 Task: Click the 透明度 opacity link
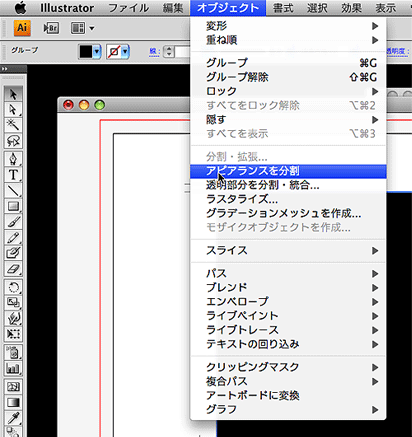coord(398,51)
